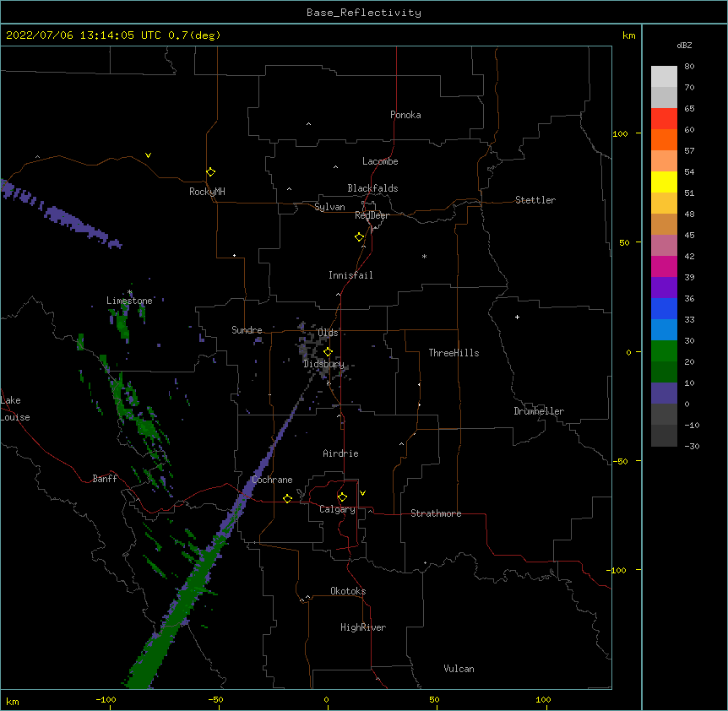Click the Vulcan town label
The width and height of the screenshot is (728, 711).
pyautogui.click(x=459, y=669)
